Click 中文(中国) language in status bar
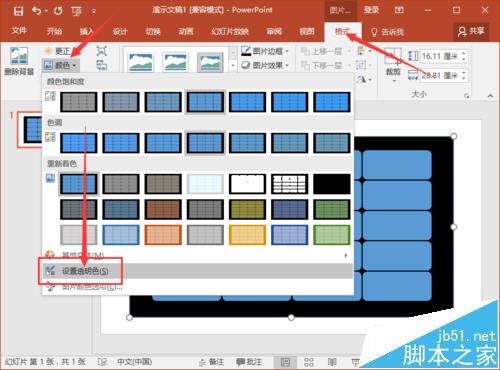500x370 pixels. click(135, 362)
